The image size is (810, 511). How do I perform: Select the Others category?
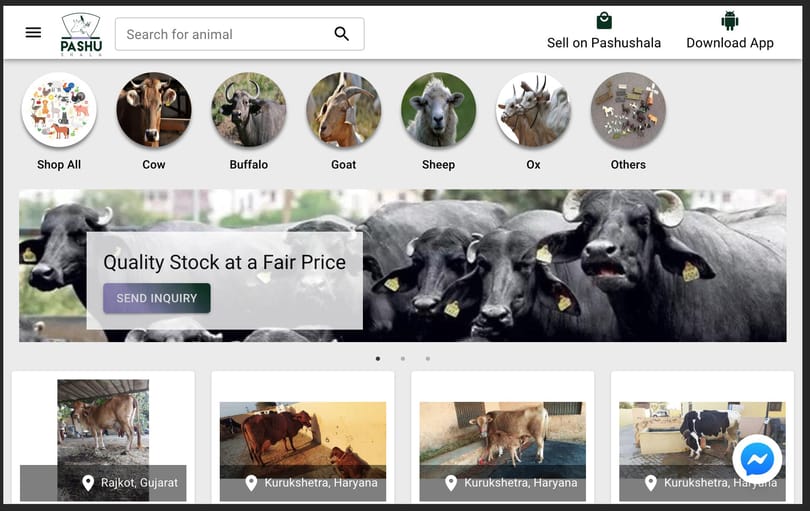[628, 110]
